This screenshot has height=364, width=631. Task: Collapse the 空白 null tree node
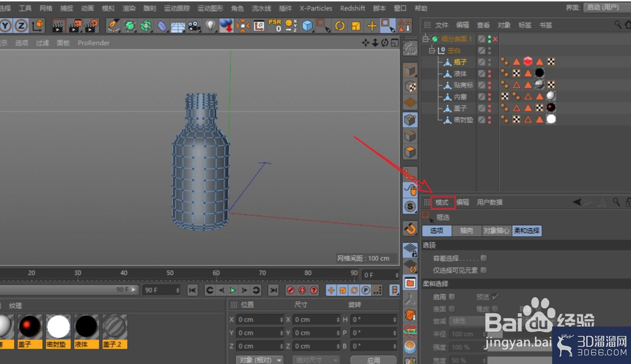[x=432, y=50]
